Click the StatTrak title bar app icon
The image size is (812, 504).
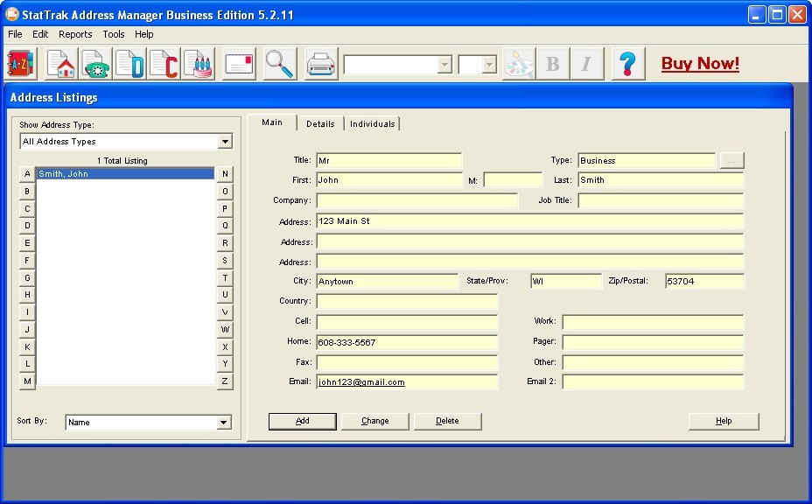coord(12,15)
